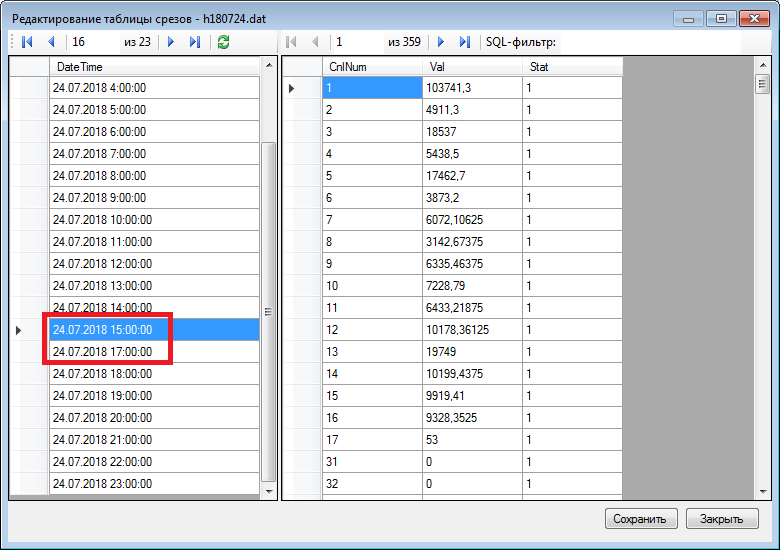The width and height of the screenshot is (780, 550).
Task: Click scroll-down arrow of left table scrollbar
Action: coord(267,491)
